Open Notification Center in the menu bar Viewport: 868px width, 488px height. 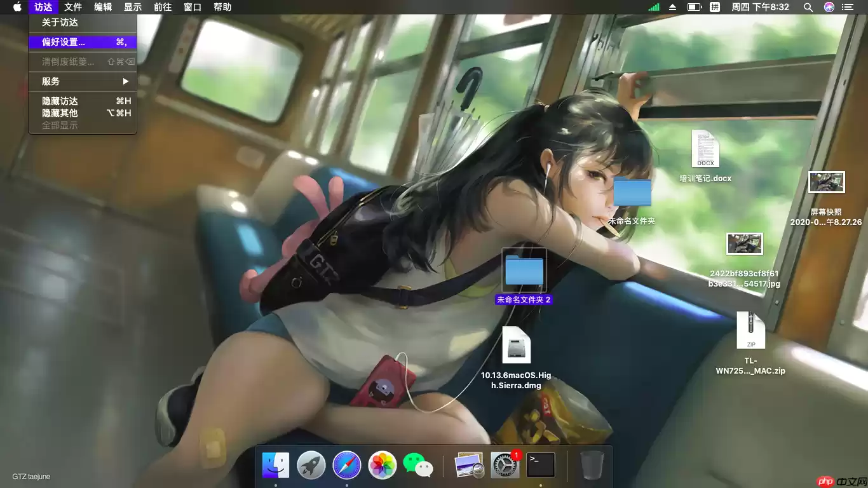pyautogui.click(x=848, y=7)
